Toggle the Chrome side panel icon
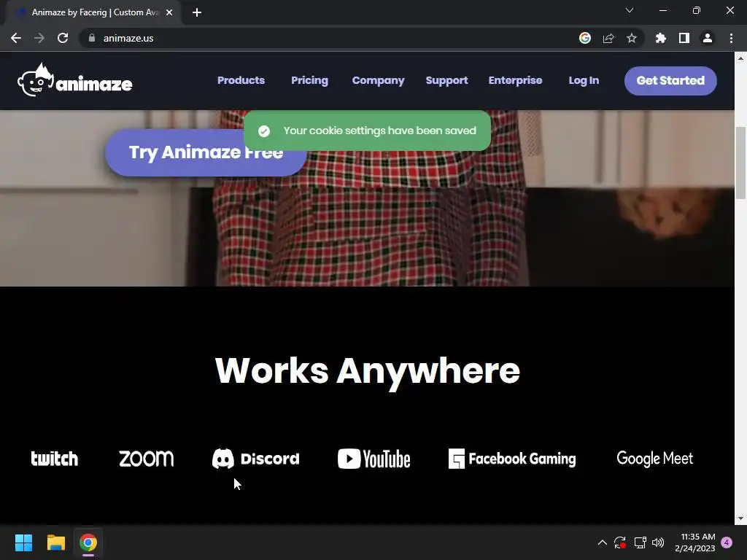The height and width of the screenshot is (560, 747). [x=684, y=38]
